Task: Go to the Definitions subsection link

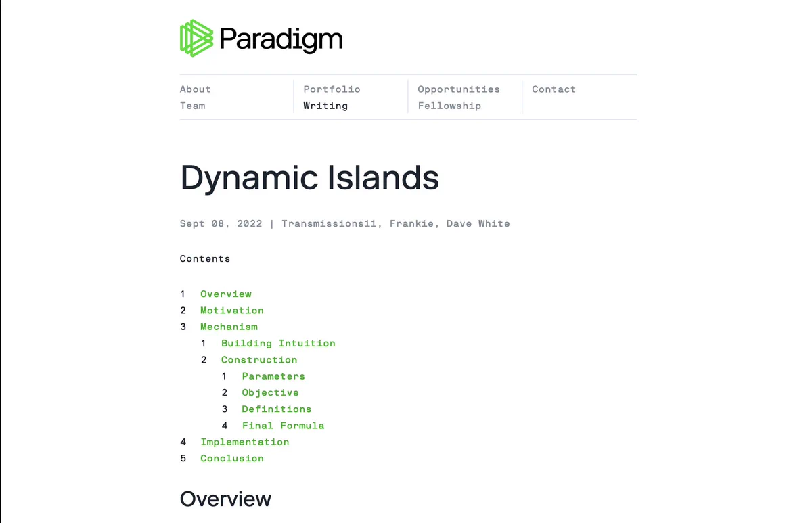Action: point(277,409)
